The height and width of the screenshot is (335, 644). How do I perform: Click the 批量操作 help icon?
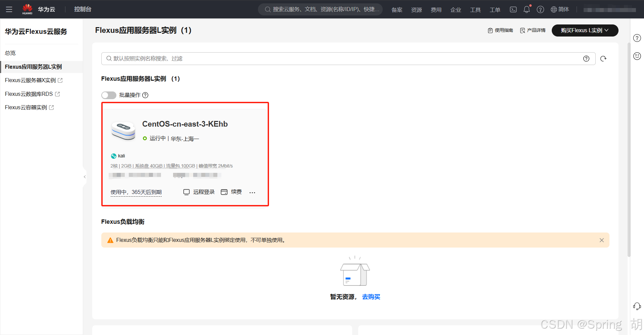click(x=145, y=95)
